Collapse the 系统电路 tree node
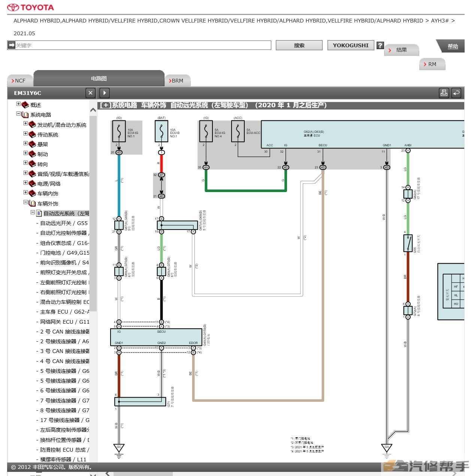 (x=18, y=114)
